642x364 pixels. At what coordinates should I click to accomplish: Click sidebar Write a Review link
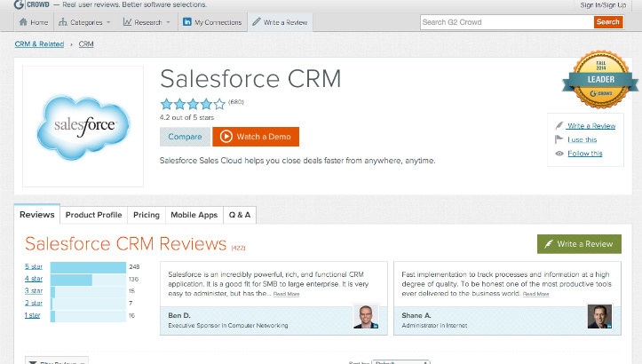[591, 126]
